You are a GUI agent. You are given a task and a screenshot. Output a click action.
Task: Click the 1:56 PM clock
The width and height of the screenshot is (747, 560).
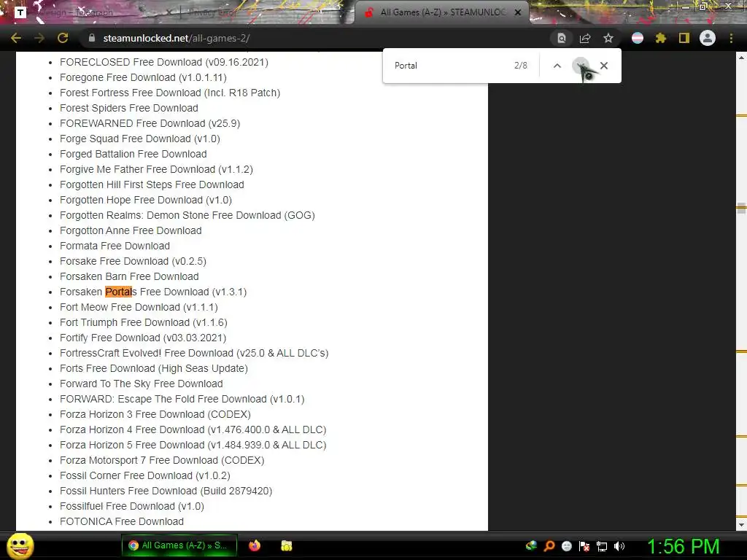tap(683, 546)
